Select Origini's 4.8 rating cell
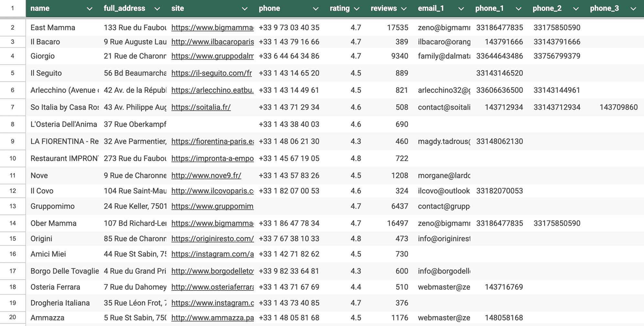Viewport: 644px width, 326px height. 356,239
